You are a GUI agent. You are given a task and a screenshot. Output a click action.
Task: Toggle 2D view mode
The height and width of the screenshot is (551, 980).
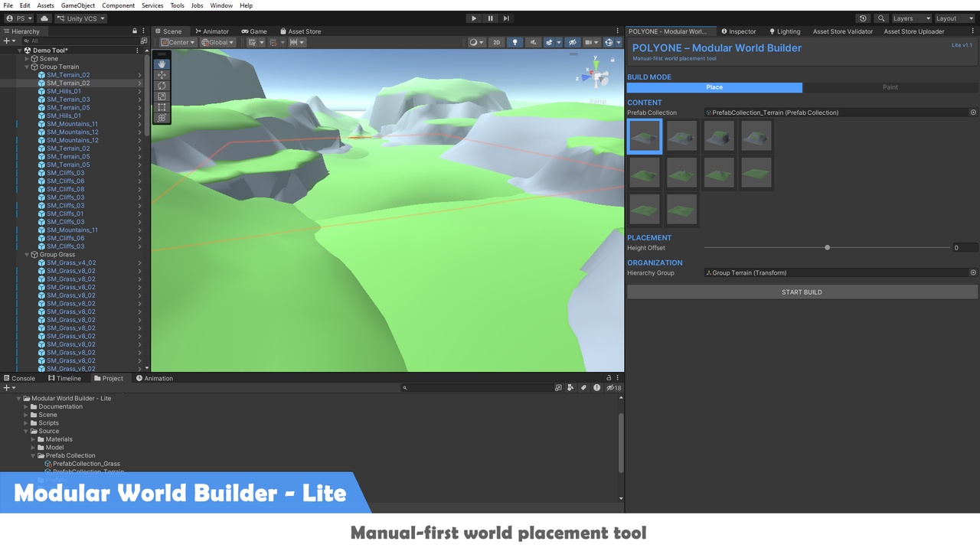pos(496,42)
